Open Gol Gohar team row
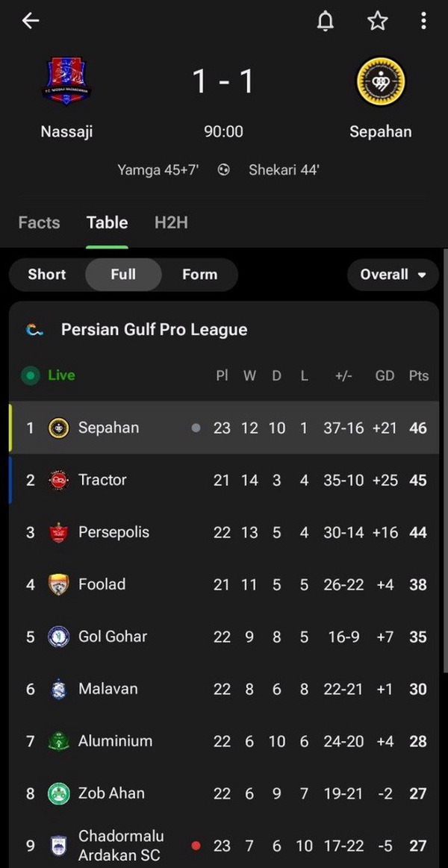This screenshot has height=868, width=448. pos(224,637)
